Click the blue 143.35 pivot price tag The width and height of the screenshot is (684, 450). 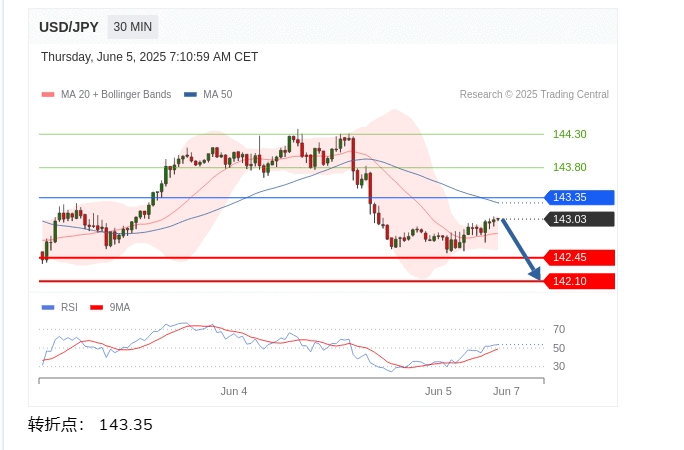pyautogui.click(x=579, y=198)
